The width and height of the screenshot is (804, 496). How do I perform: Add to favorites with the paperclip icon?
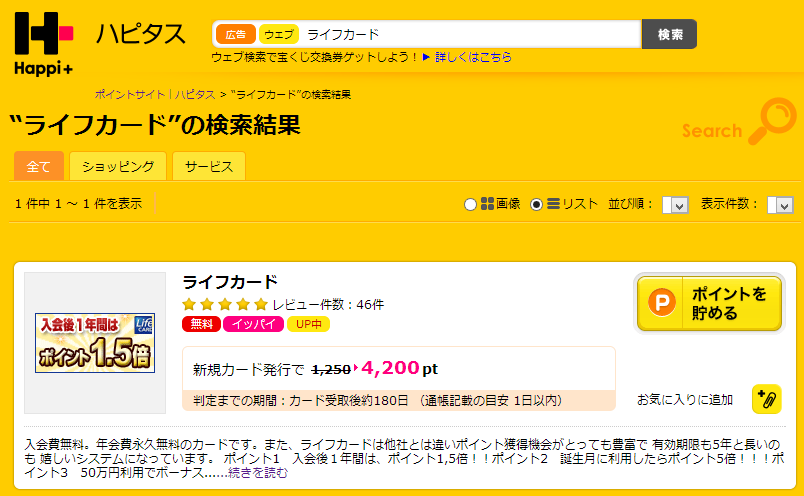pyautogui.click(x=767, y=399)
